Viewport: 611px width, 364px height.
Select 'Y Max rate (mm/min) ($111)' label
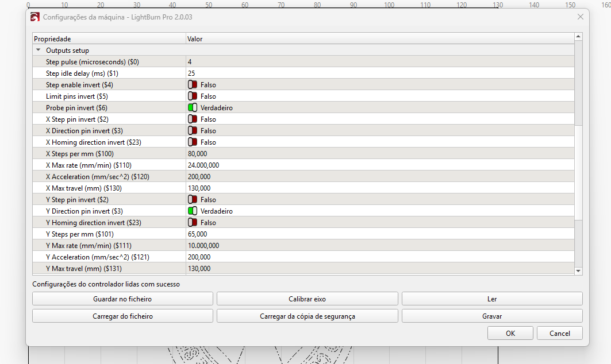[89, 245]
